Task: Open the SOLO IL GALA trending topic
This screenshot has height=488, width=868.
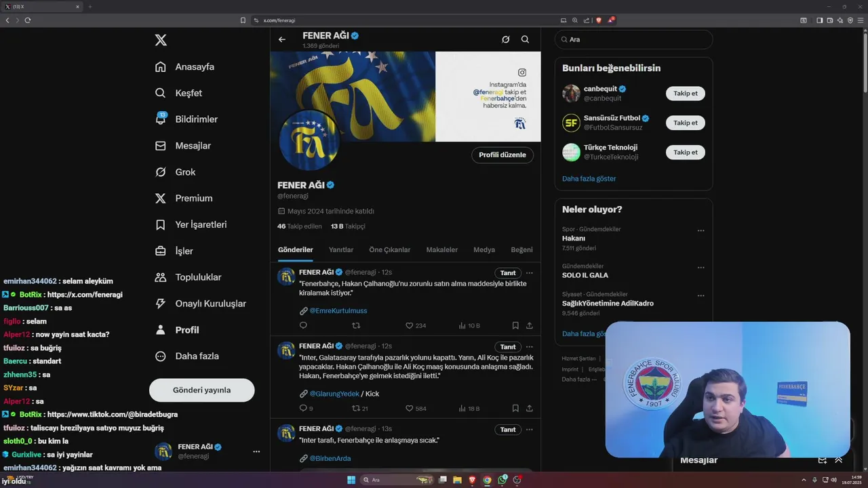Action: 585,275
